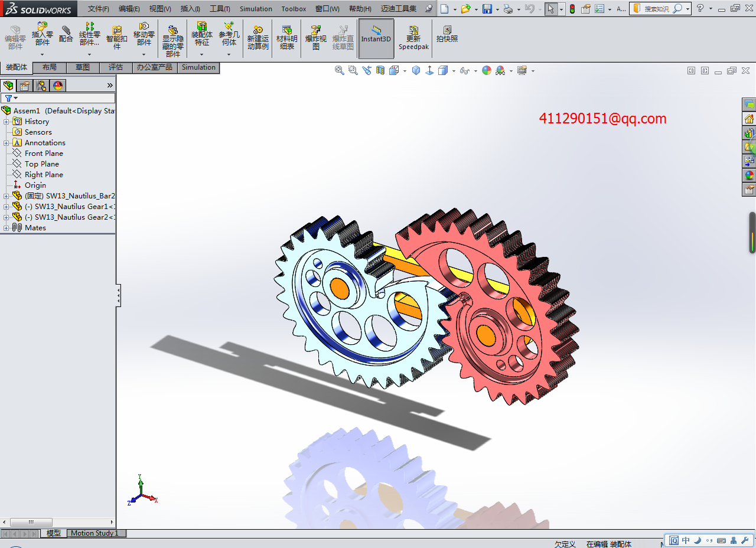Viewport: 756px width, 548px height.
Task: Expand the Mates folder node
Action: point(6,228)
